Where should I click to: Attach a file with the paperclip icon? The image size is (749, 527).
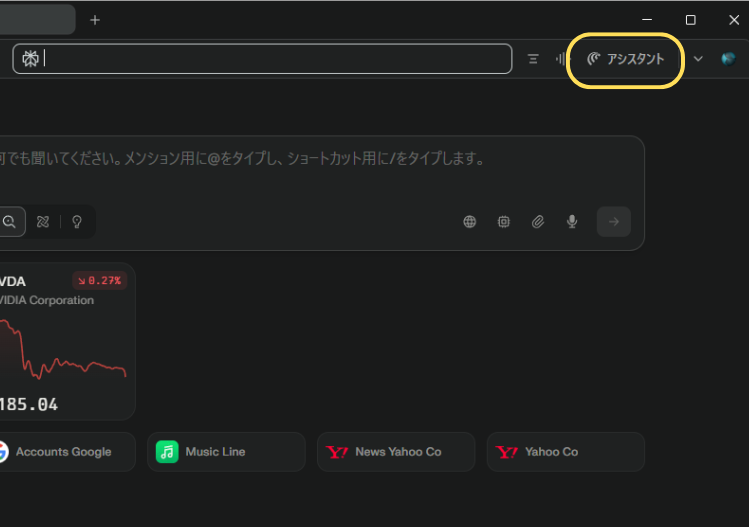tap(538, 222)
